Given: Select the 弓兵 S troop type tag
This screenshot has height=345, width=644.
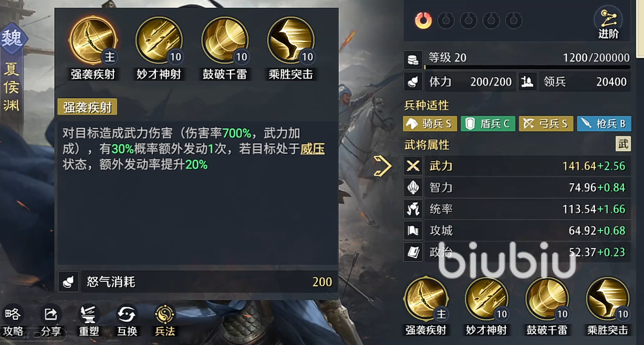Looking at the screenshot, I should pyautogui.click(x=546, y=123).
